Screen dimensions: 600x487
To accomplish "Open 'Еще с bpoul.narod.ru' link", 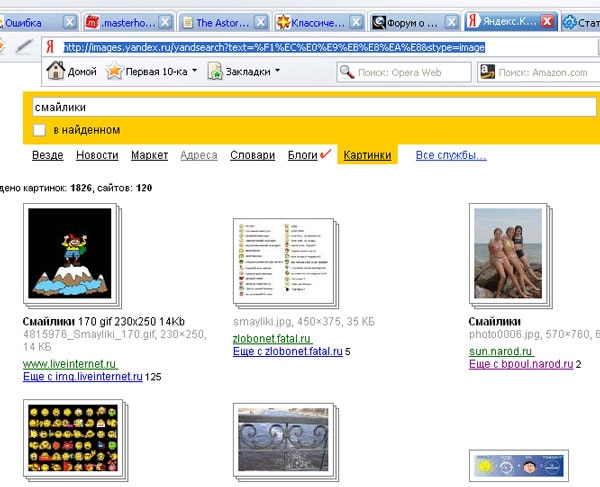I will tap(521, 364).
